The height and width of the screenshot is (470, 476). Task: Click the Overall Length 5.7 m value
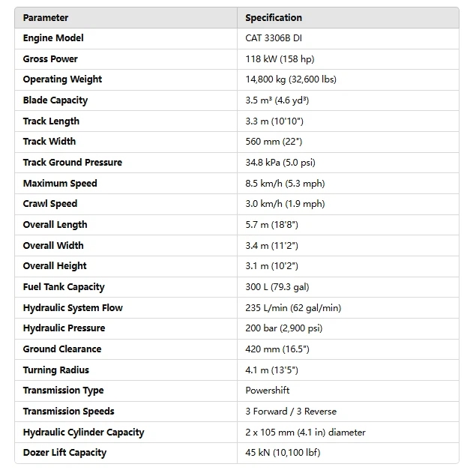(272, 225)
